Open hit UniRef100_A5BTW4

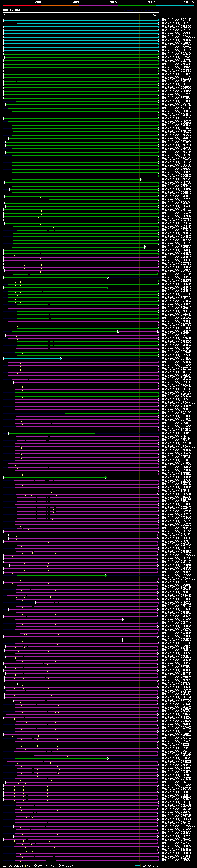[x=177, y=457]
